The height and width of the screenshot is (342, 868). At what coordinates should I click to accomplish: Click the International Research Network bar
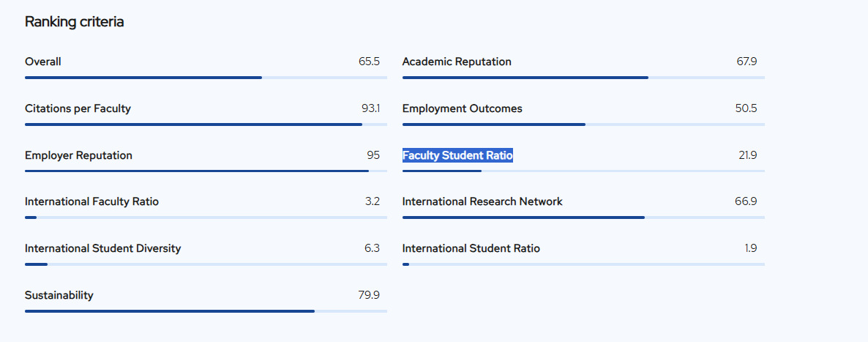[x=583, y=217]
